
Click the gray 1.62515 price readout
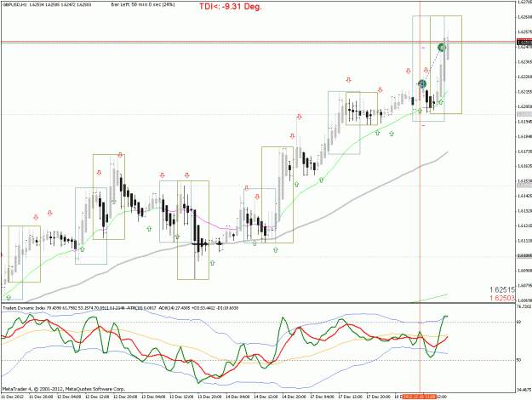[502, 289]
